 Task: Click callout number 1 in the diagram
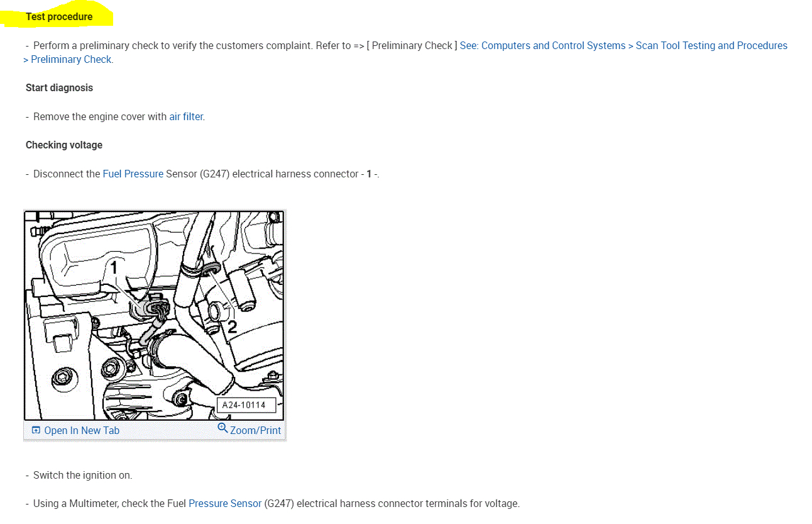114,267
